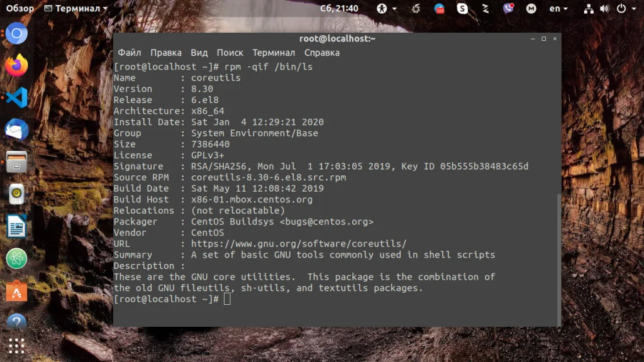Click the round M tray icon
This screenshot has width=644, height=362.
(531, 8)
